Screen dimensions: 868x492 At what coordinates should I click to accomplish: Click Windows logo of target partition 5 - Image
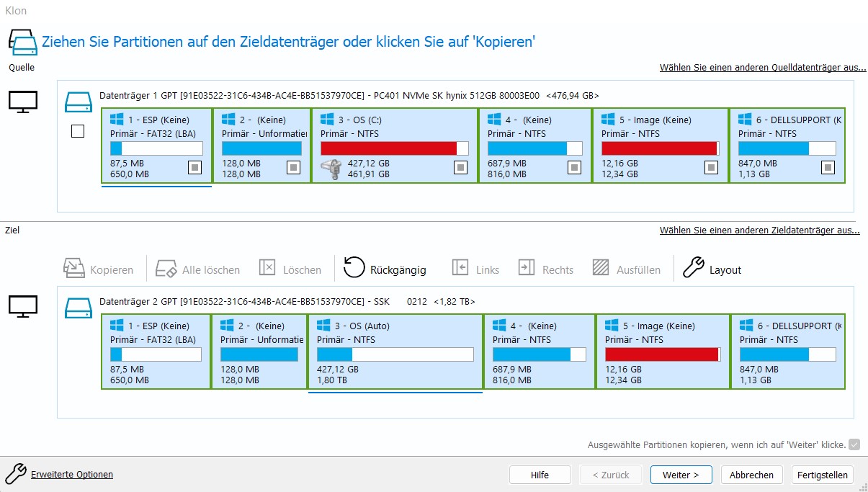click(x=612, y=325)
